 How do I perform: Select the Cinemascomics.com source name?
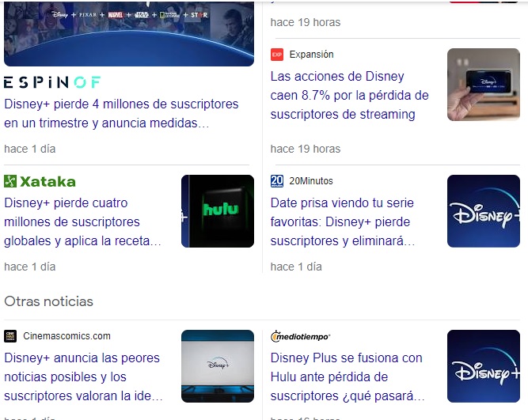(66, 336)
